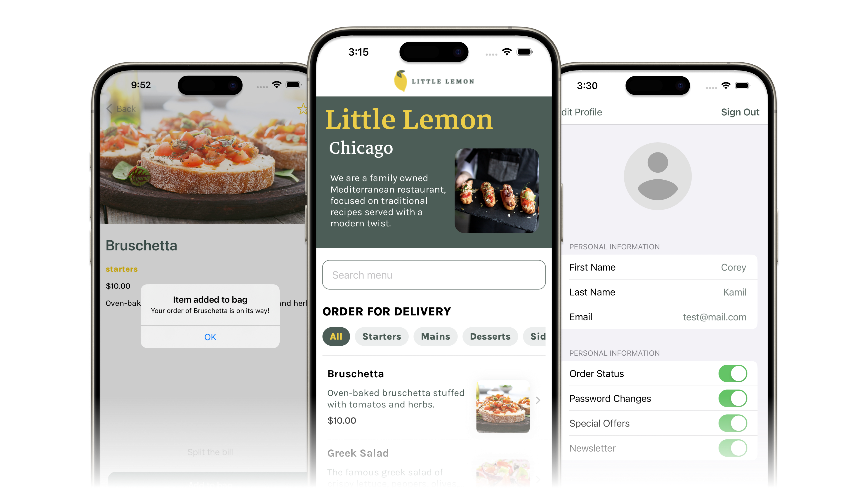Select the All menu filter tab

pyautogui.click(x=336, y=336)
